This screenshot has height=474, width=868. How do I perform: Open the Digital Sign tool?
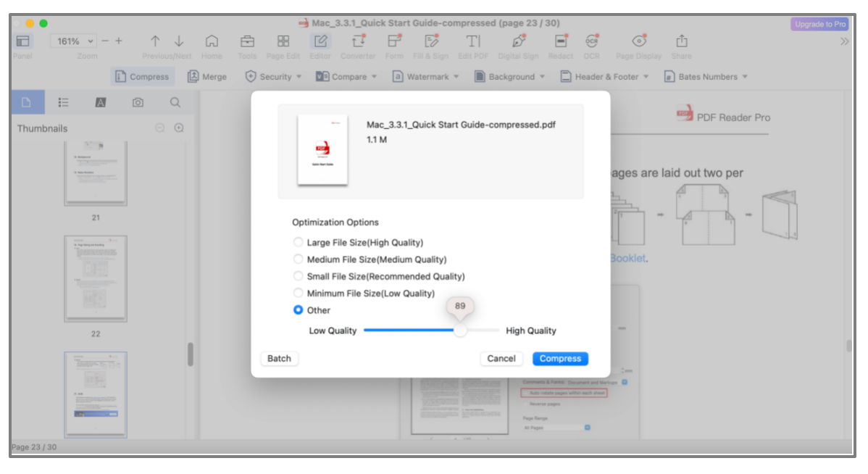(x=518, y=41)
